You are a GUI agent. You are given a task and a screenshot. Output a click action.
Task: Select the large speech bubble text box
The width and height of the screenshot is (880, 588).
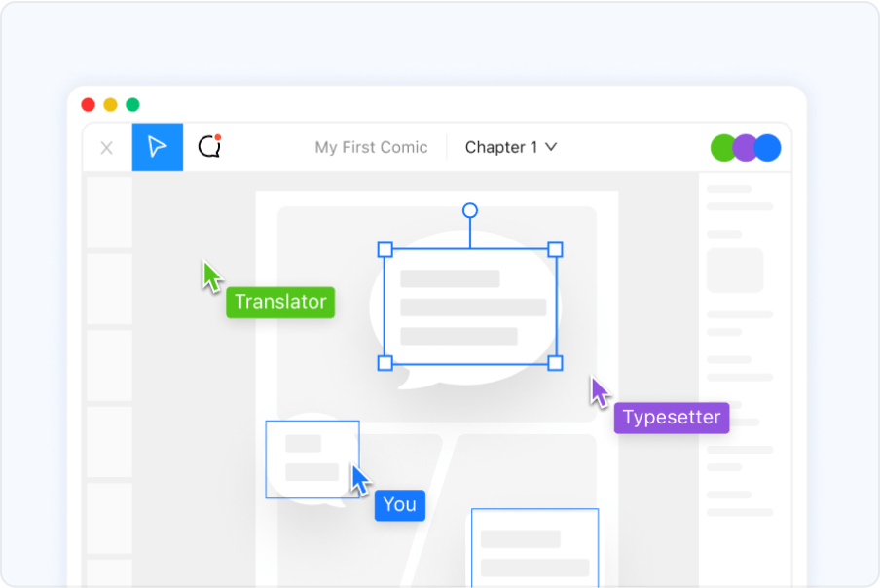(x=470, y=307)
